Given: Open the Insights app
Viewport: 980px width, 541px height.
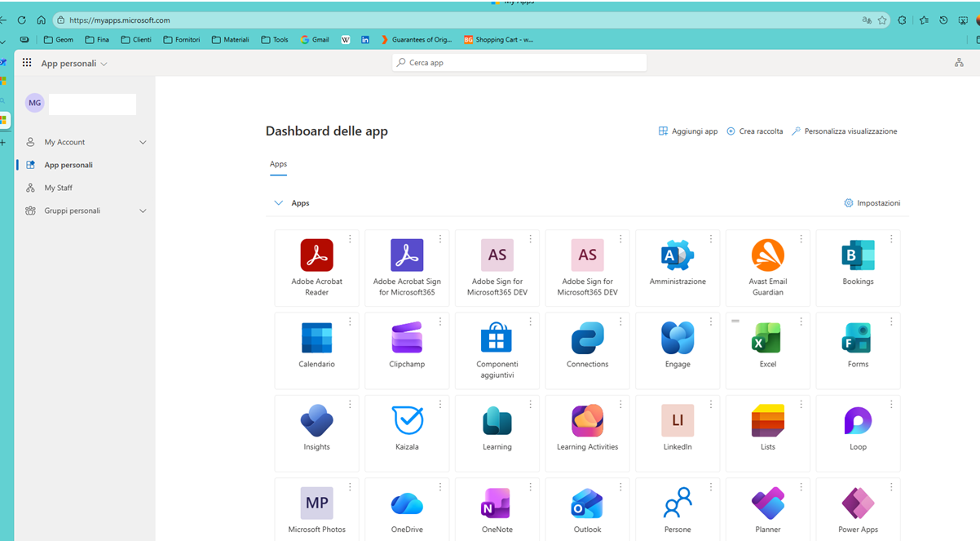Looking at the screenshot, I should pyautogui.click(x=316, y=433).
